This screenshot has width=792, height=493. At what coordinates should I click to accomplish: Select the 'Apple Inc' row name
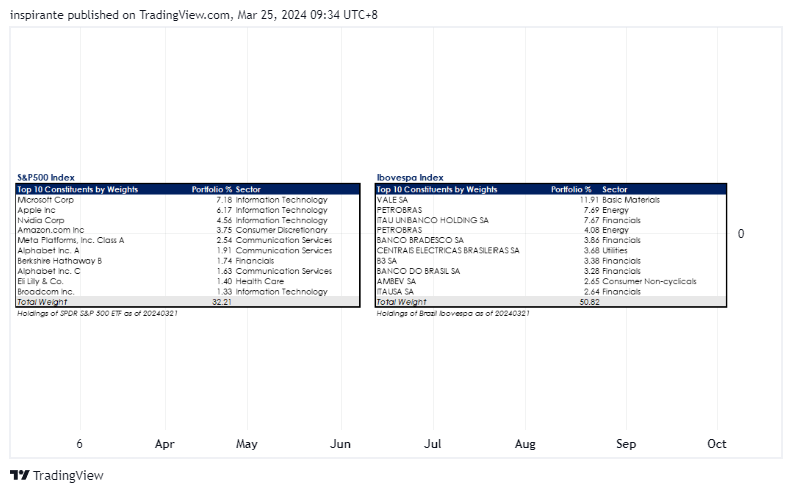(x=36, y=210)
